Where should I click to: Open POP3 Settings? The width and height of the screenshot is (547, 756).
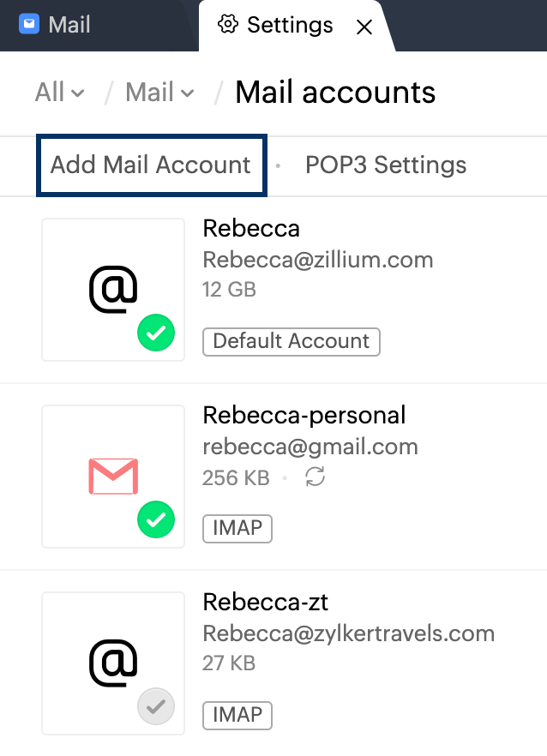pyautogui.click(x=386, y=165)
